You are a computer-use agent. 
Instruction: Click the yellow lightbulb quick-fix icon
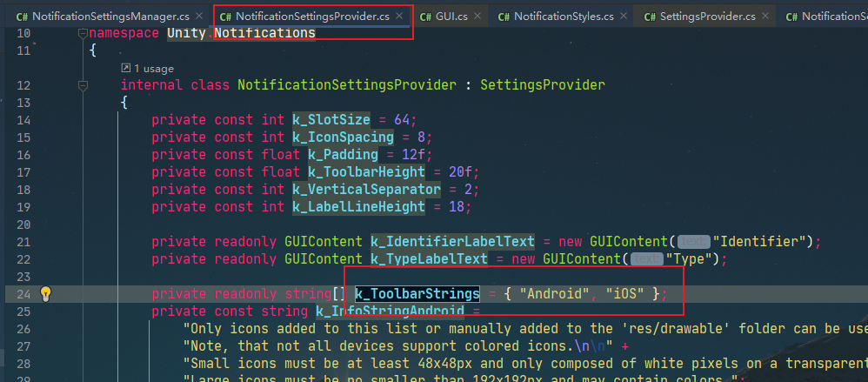46,293
